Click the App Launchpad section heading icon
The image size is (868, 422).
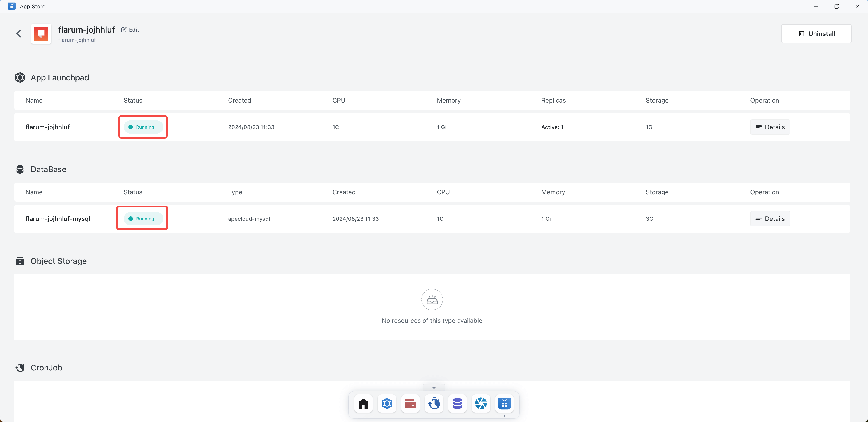pyautogui.click(x=20, y=77)
